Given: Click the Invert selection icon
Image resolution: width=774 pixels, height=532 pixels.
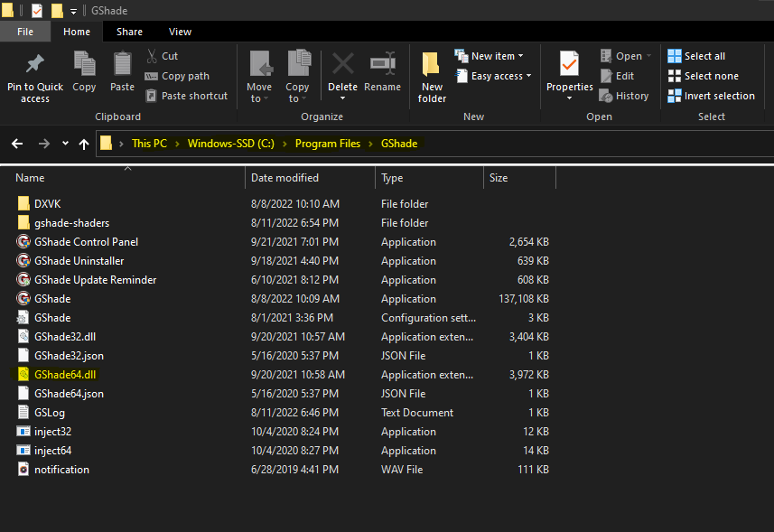Looking at the screenshot, I should [675, 96].
